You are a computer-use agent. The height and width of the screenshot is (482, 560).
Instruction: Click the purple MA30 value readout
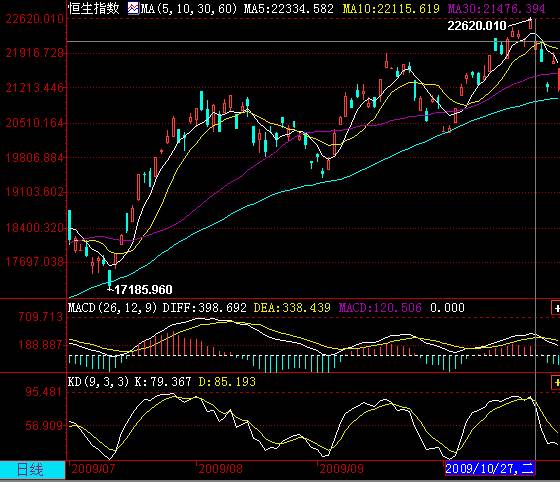pyautogui.click(x=496, y=8)
